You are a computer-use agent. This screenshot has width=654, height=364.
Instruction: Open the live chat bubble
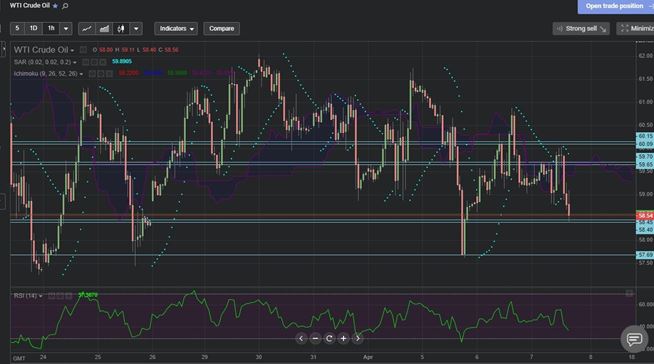tap(634, 339)
